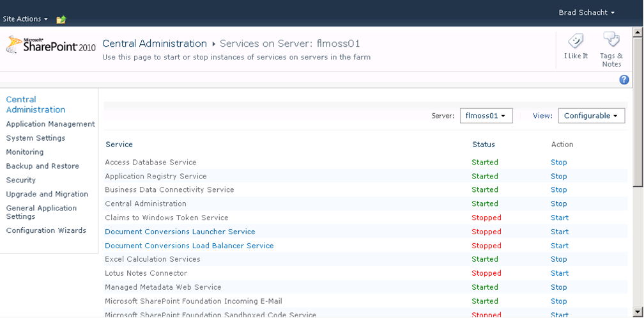Open Document Conversions Launcher Service link
The image size is (644, 318).
(x=180, y=232)
